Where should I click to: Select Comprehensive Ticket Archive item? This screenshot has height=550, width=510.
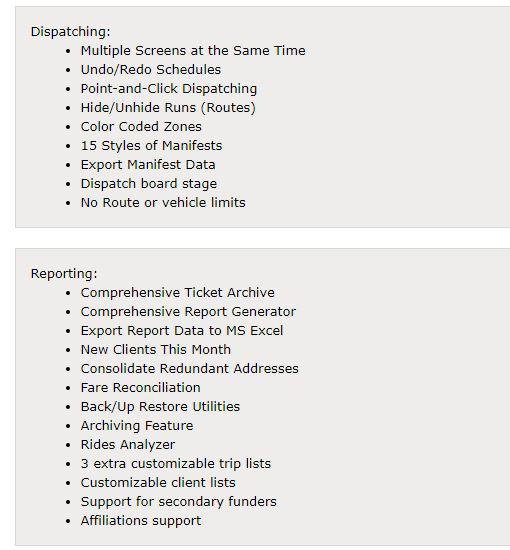[x=177, y=293]
